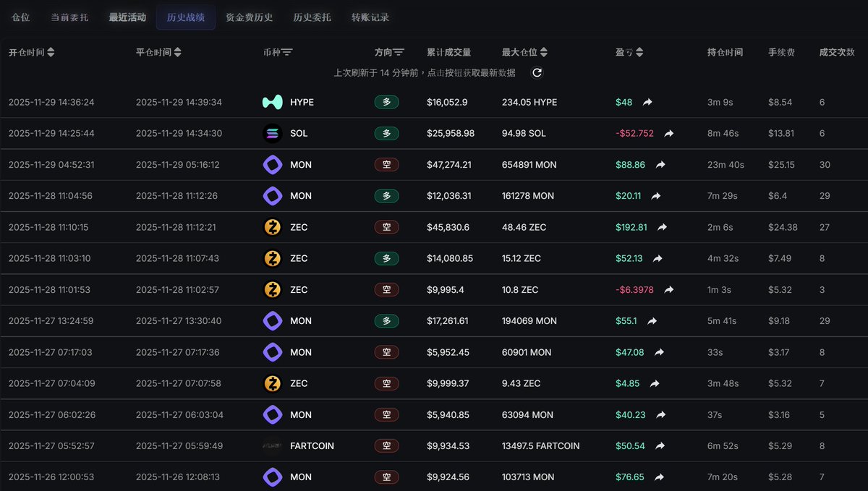Click the SOL token icon
This screenshot has width=868, height=491.
[x=272, y=133]
